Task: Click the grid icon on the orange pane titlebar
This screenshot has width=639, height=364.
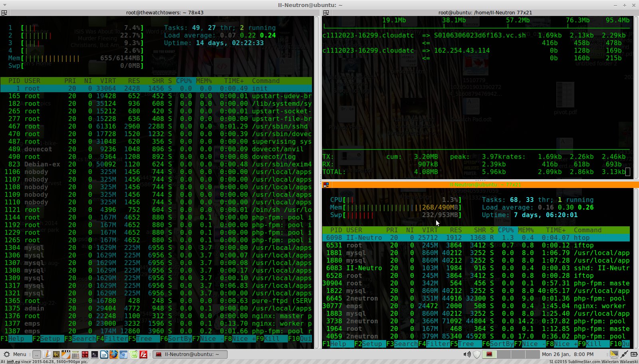Action: point(326,185)
